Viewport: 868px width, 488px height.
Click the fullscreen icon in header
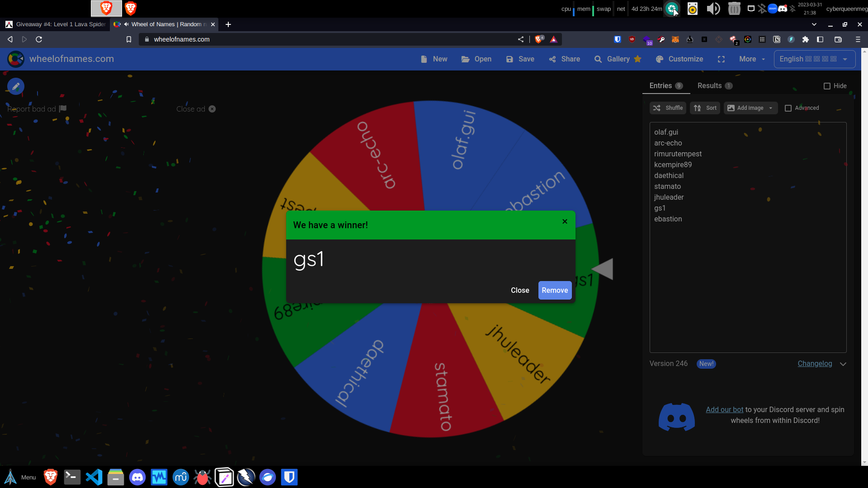[721, 59]
